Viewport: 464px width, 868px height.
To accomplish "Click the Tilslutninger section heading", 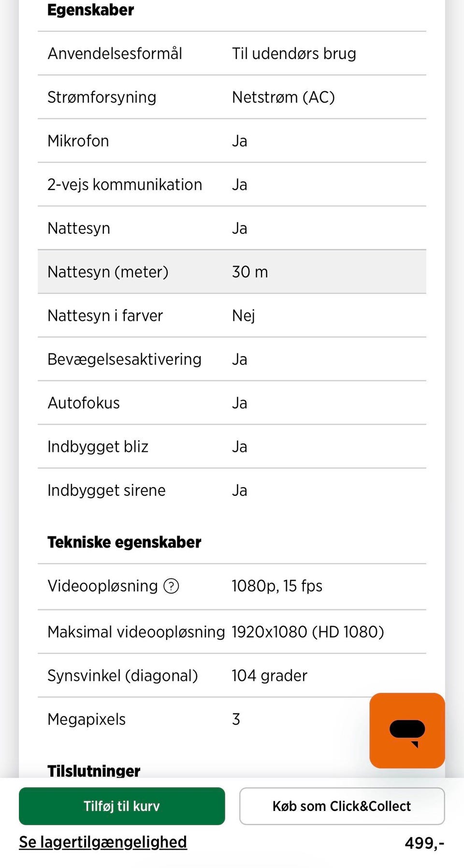I will [x=94, y=770].
